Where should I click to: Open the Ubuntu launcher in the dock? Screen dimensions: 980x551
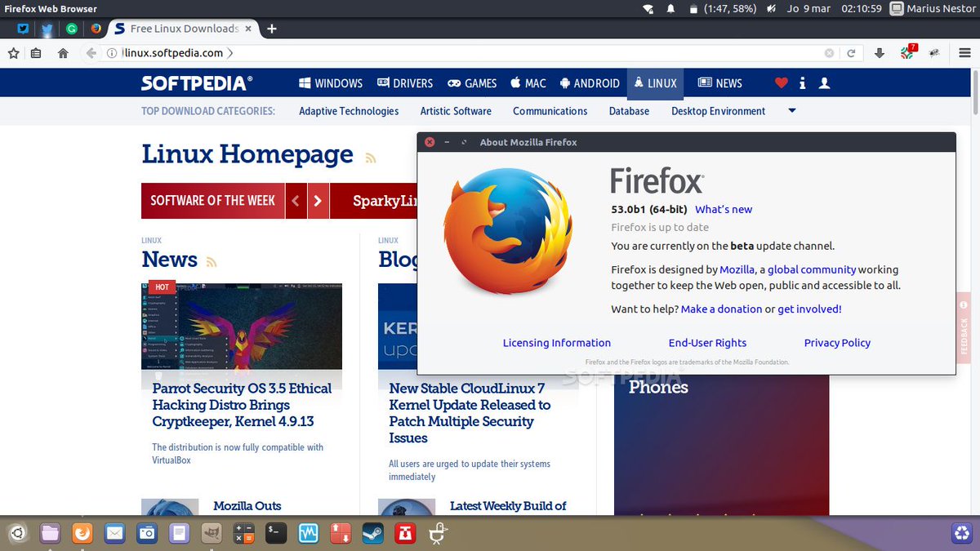click(19, 534)
